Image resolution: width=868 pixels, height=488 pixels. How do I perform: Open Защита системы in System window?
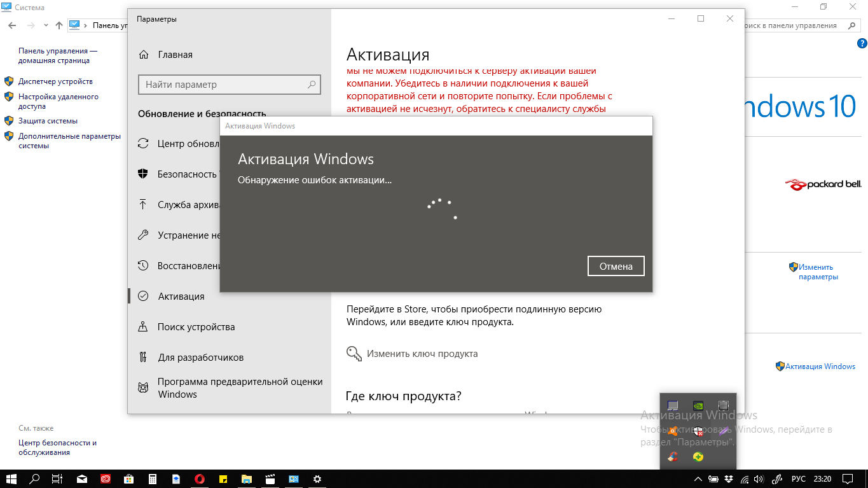pos(48,121)
